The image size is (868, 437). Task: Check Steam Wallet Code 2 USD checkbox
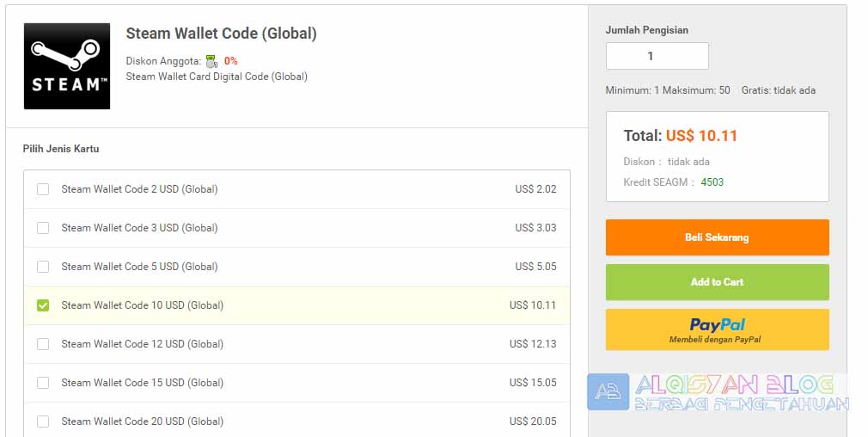point(43,189)
